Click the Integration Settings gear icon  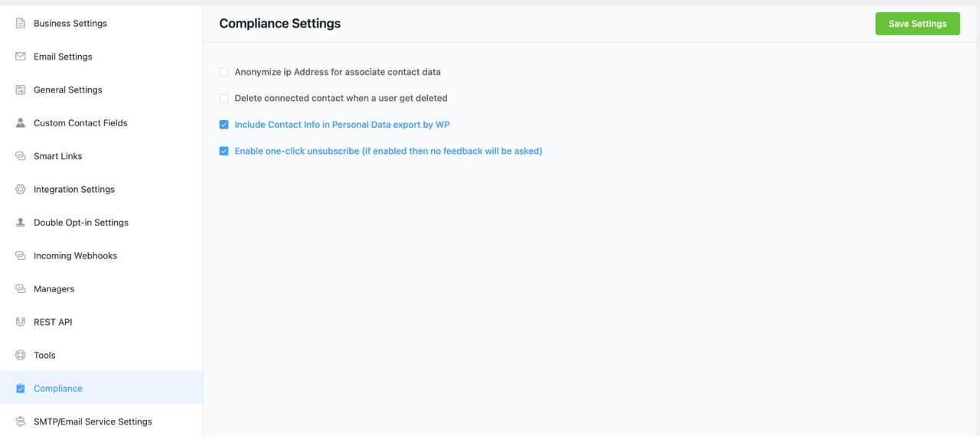(x=21, y=190)
